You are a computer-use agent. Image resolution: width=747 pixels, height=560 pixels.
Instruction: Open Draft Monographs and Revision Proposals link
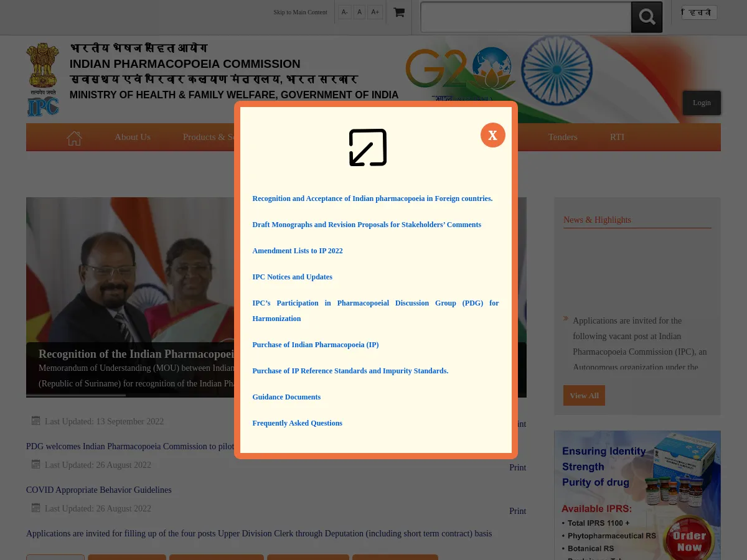(x=367, y=225)
